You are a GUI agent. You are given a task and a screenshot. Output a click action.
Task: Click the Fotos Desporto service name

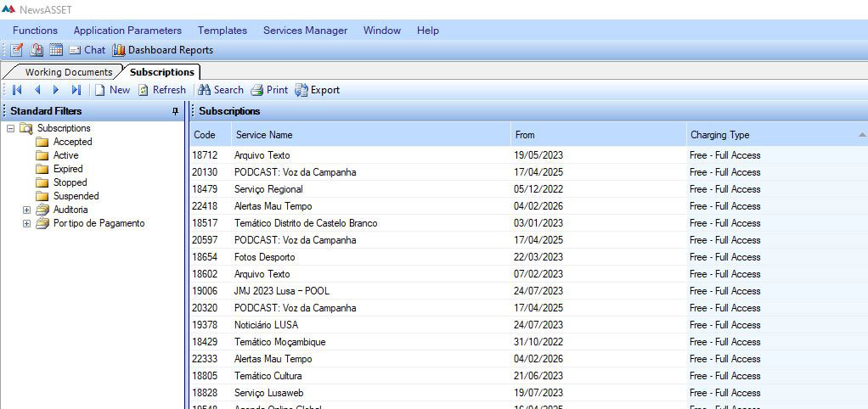[x=265, y=258]
